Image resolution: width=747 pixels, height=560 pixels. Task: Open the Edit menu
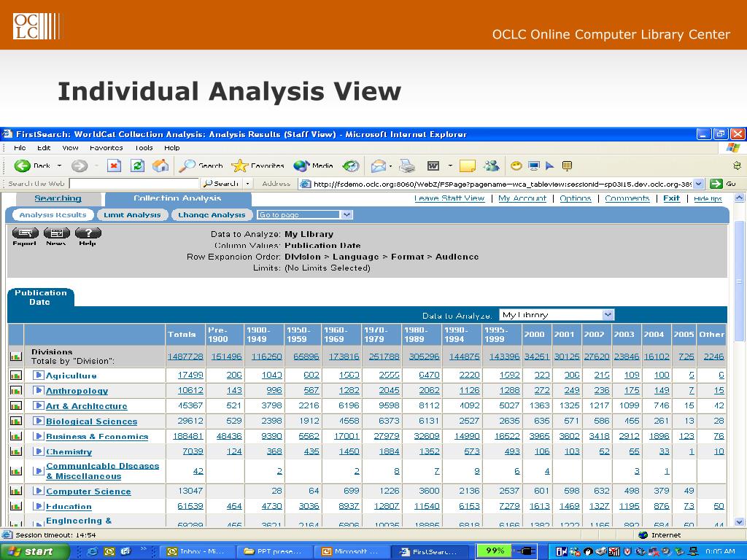(x=44, y=147)
